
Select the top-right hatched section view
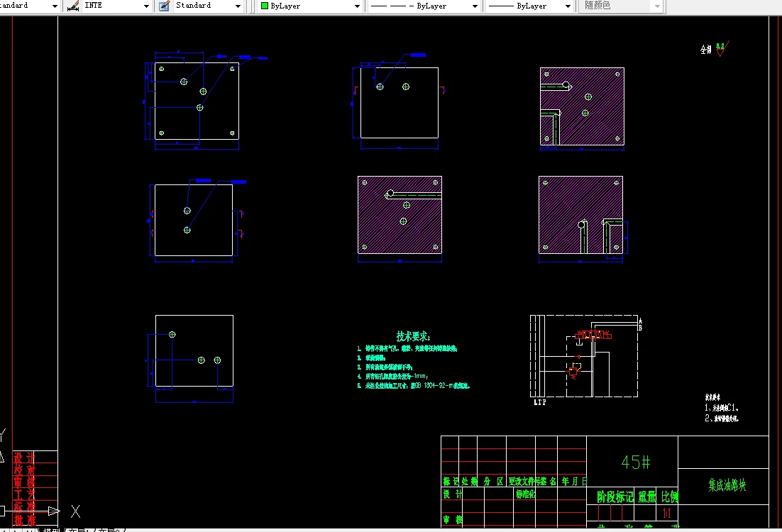582,106
